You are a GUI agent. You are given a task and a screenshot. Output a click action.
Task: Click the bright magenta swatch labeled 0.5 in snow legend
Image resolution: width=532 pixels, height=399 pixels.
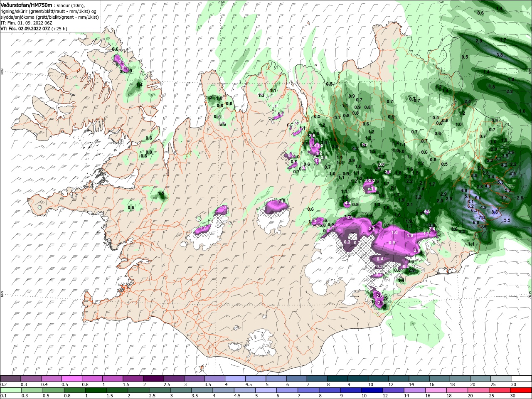tap(72, 379)
